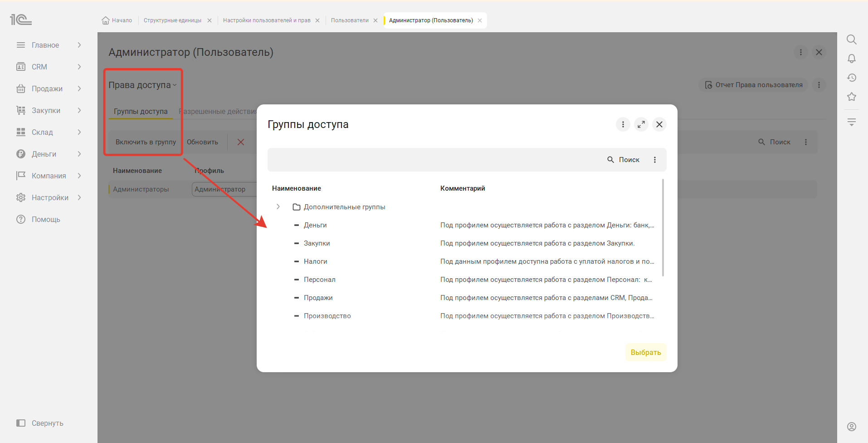868x443 pixels.
Task: Click the Свернуть sidebar collapse icon
Action: tap(21, 423)
